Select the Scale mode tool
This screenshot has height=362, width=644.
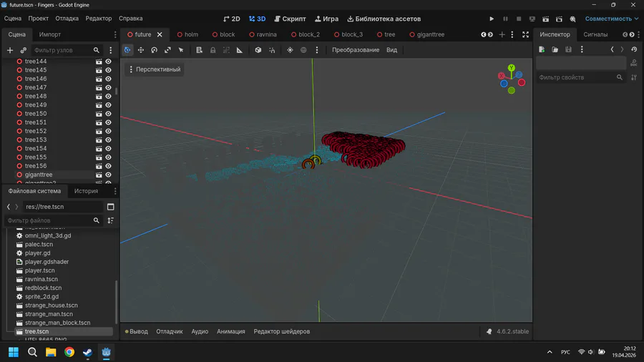[x=167, y=50]
